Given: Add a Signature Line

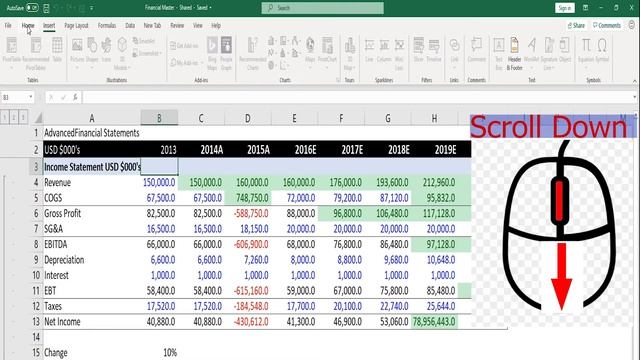Looking at the screenshot, I should point(549,53).
